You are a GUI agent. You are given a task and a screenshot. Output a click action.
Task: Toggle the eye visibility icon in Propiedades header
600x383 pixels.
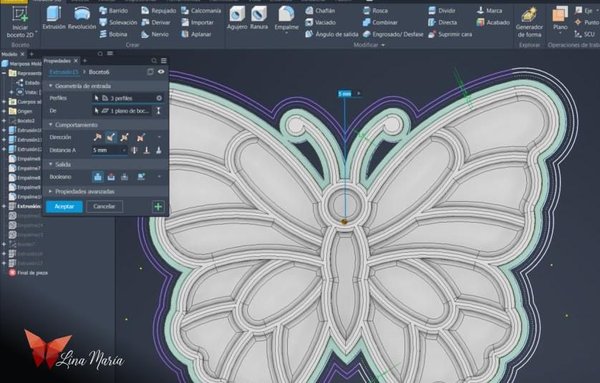161,72
